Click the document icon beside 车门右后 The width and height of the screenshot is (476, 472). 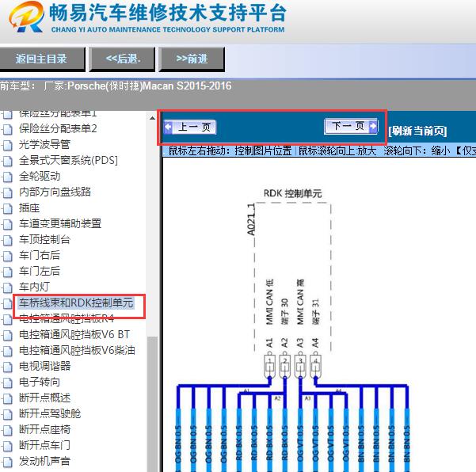tap(8, 256)
